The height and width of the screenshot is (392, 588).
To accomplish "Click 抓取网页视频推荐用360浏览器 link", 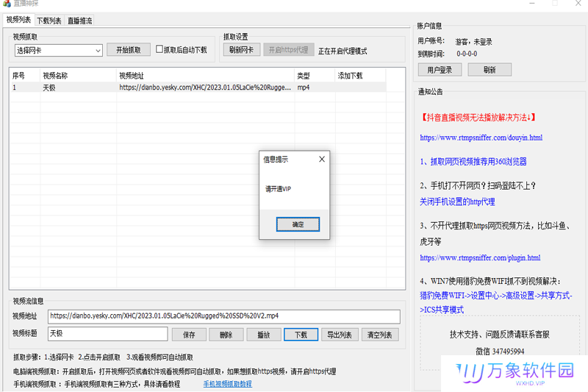I will coord(473,162).
